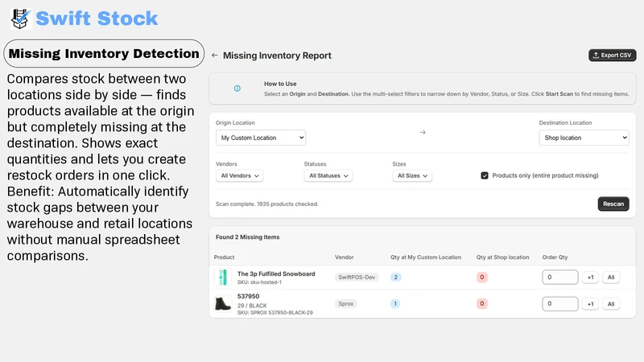Click the Found 2 Missing Items heading
The image size is (644, 362).
tap(248, 237)
